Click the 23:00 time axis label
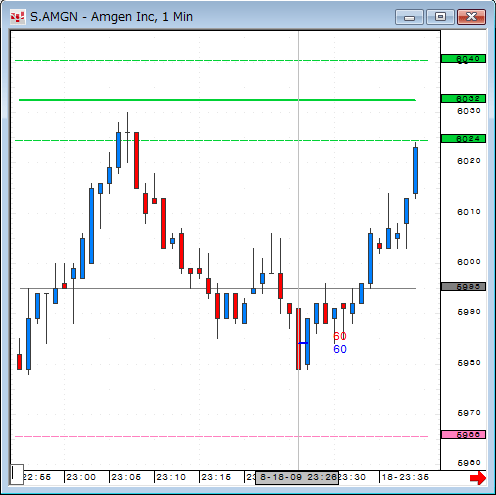This screenshot has width=496, height=495. point(81,477)
